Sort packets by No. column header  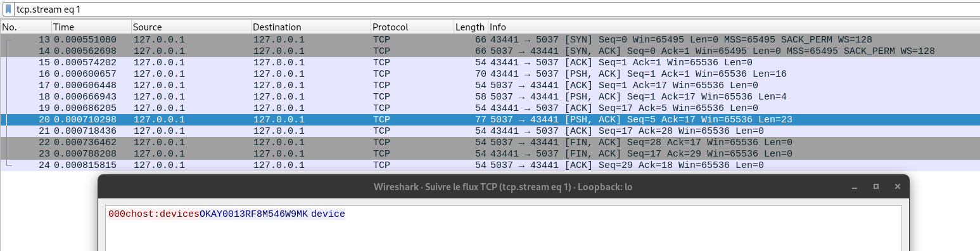[x=25, y=27]
